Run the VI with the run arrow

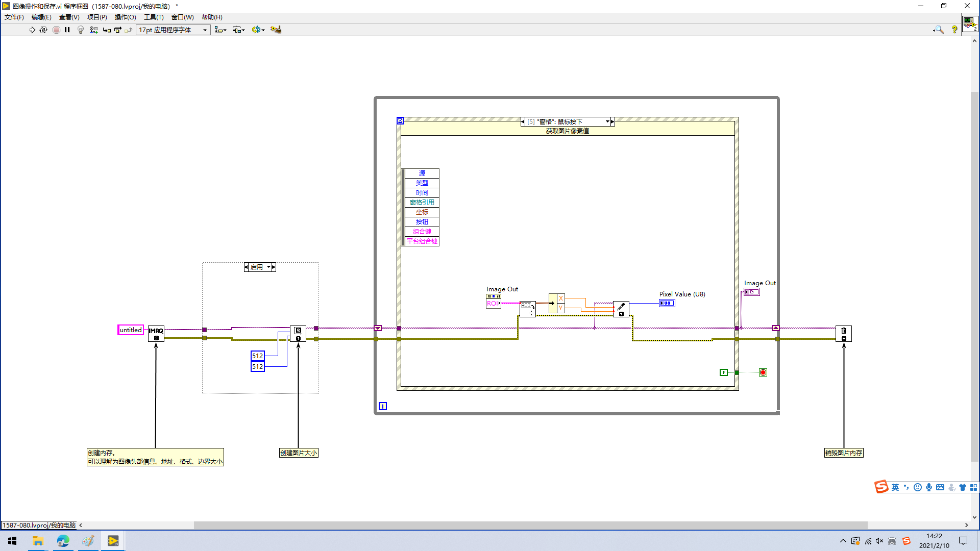coord(32,30)
